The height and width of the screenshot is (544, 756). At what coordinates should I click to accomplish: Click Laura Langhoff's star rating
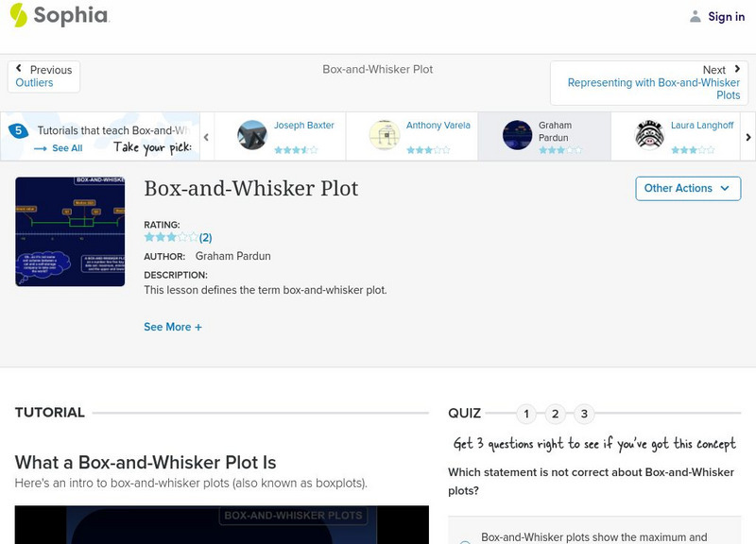pos(693,150)
